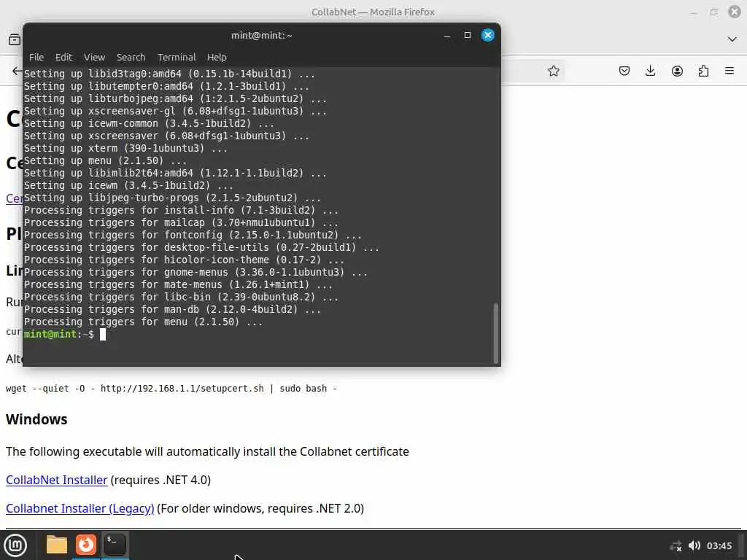Viewport: 747px width, 560px height.
Task: Expand the Firefox list all tabs chevron
Action: pos(732,39)
